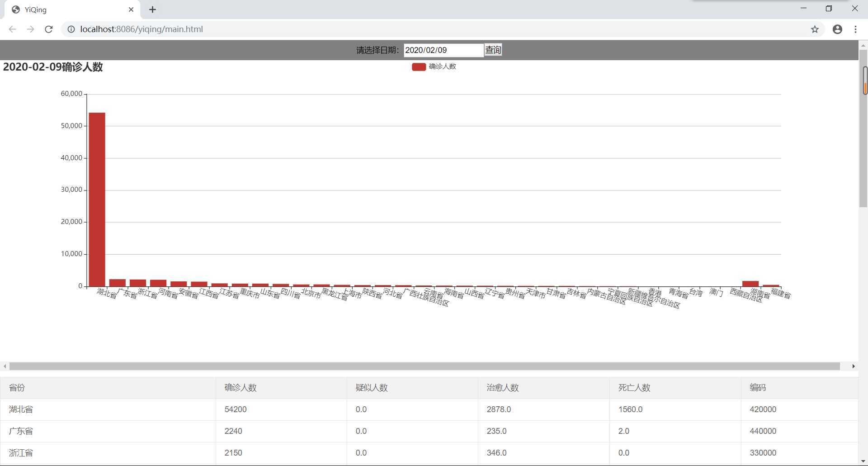Click the 60,000 y-axis label
This screenshot has height=466, width=868.
71,94
